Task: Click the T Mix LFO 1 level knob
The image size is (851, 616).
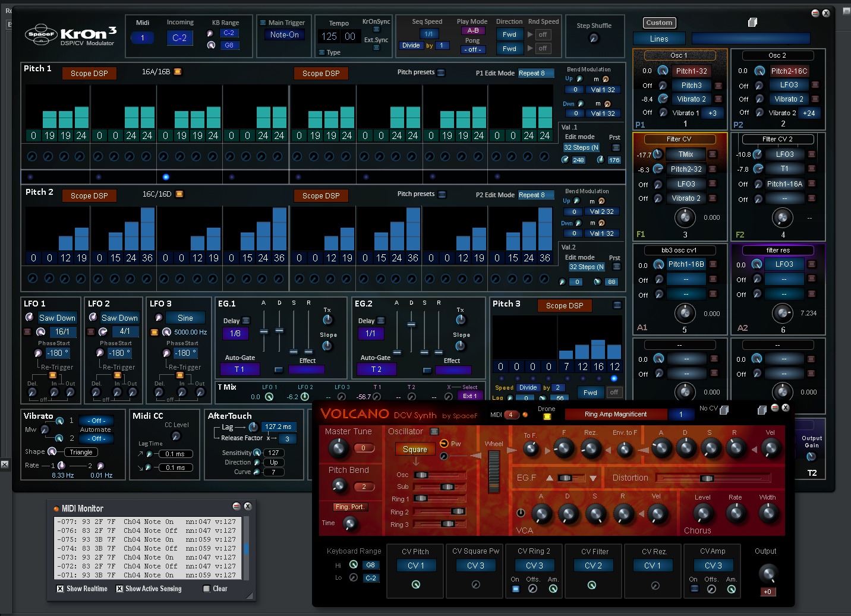Action: coord(269,397)
